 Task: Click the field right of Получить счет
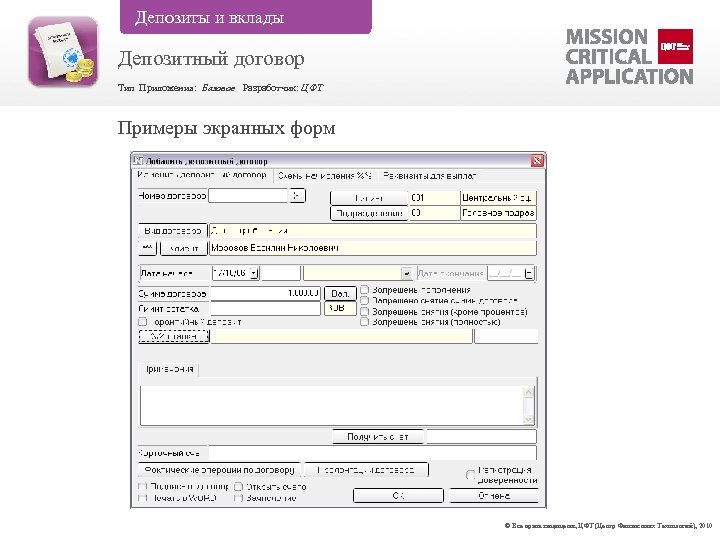[481, 437]
